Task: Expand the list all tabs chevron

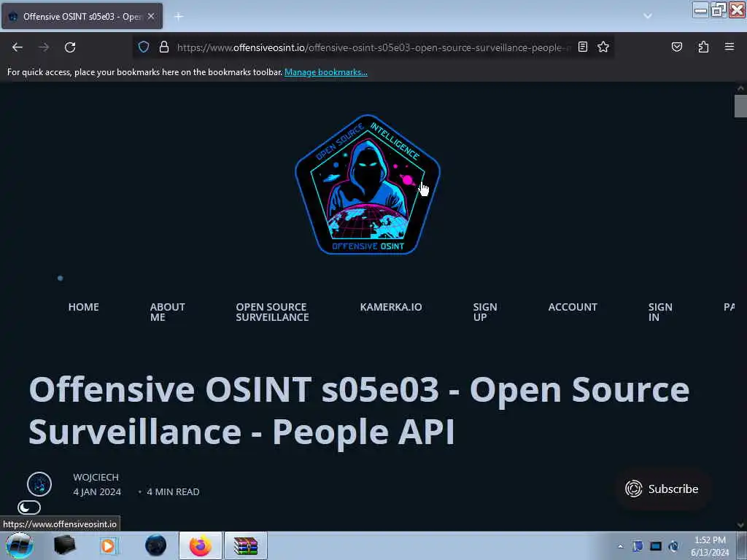Action: 648,16
